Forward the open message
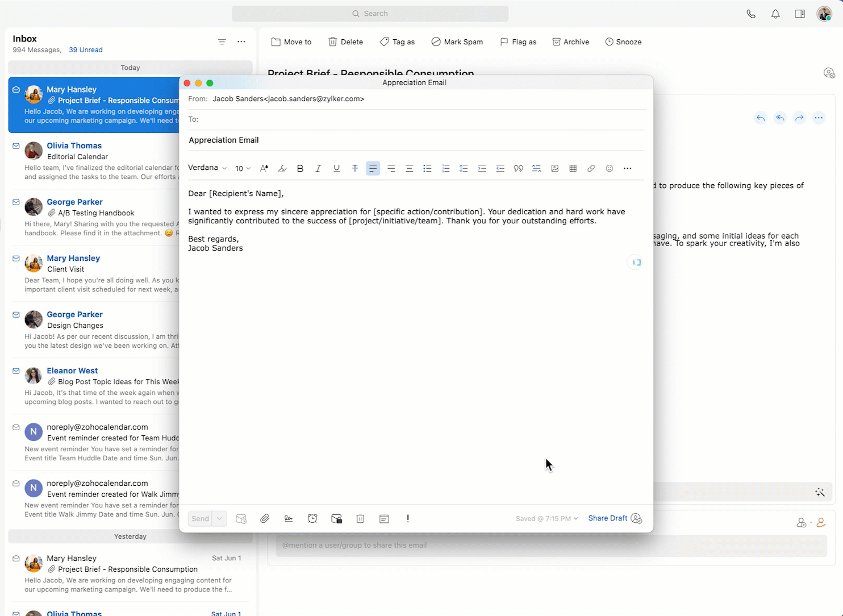Image resolution: width=843 pixels, height=616 pixels. point(799,118)
